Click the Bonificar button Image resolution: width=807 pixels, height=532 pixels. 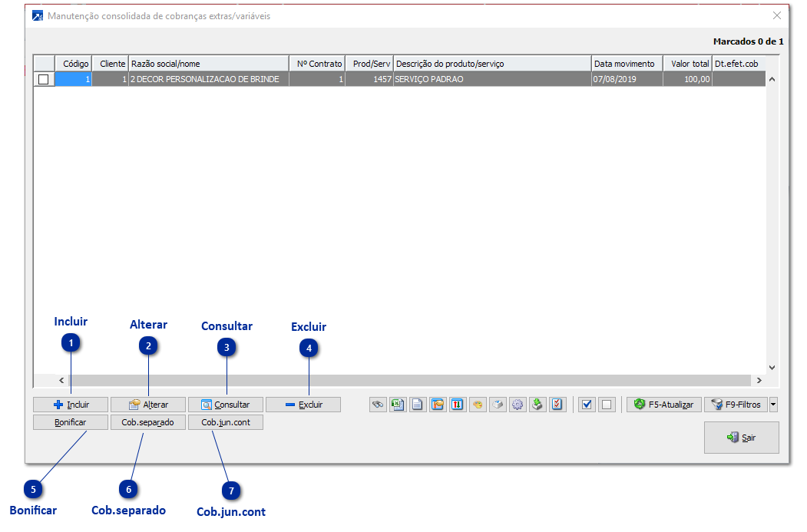[71, 422]
